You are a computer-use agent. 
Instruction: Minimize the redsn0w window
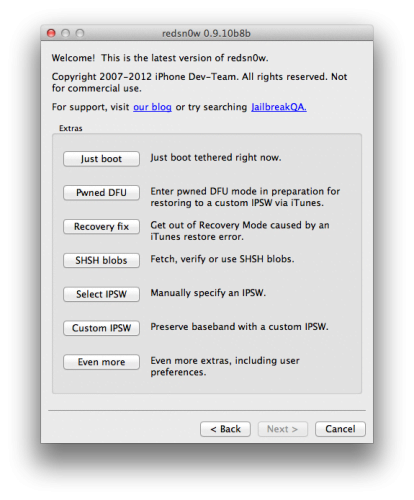[65, 33]
